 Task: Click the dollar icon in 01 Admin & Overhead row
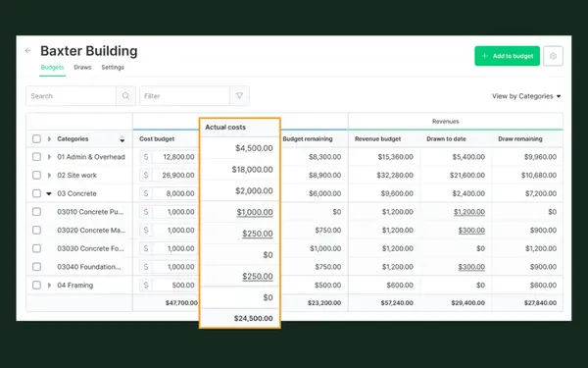[146, 157]
